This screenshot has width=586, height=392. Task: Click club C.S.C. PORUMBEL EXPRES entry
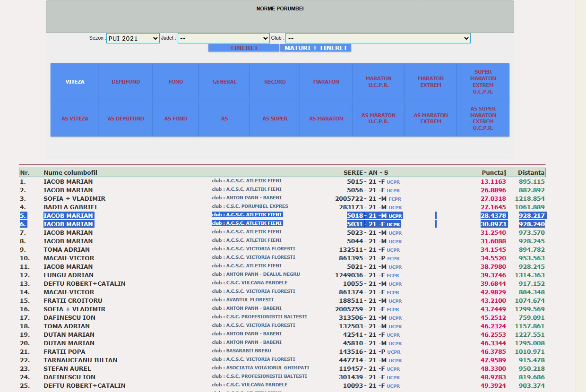pos(250,206)
